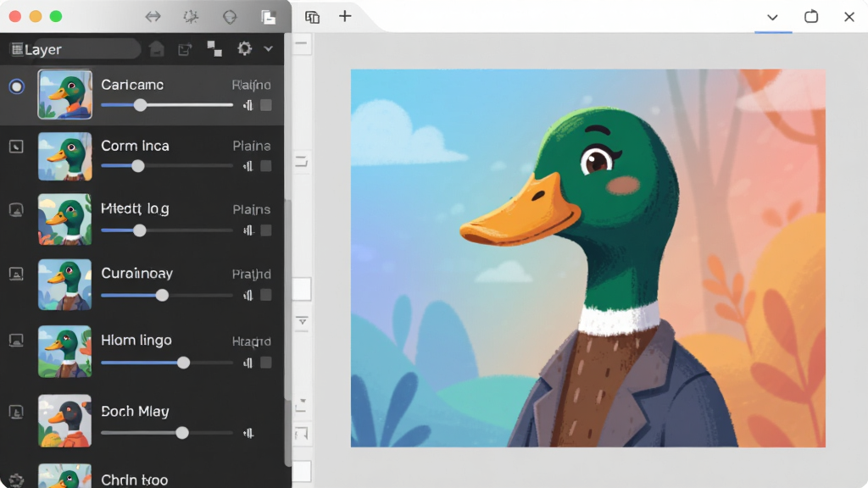Click the duplicate tab icon beside plus
Screen dimensions: 868x488
coord(312,17)
